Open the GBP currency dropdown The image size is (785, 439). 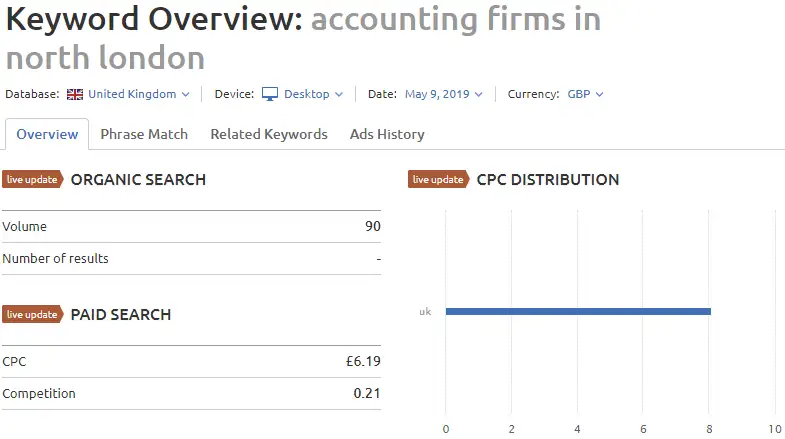pos(585,94)
